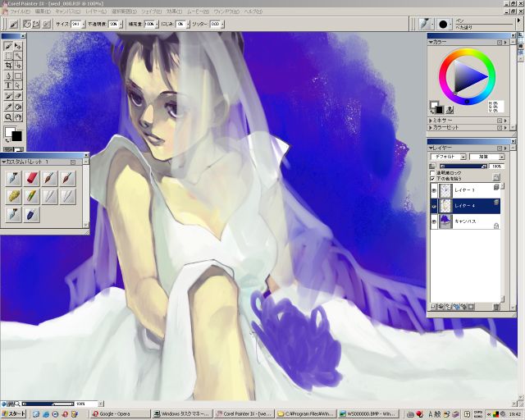Open the ファイル menu
The image size is (525, 420).
tap(20, 11)
